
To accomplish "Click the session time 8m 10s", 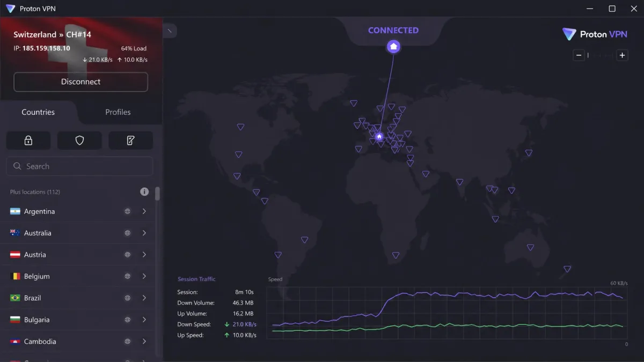I will tap(244, 292).
